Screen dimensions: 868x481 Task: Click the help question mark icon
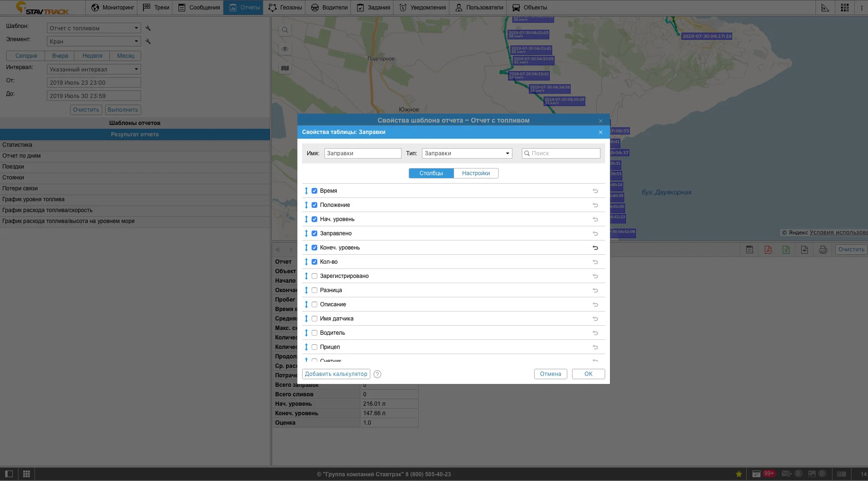click(377, 374)
